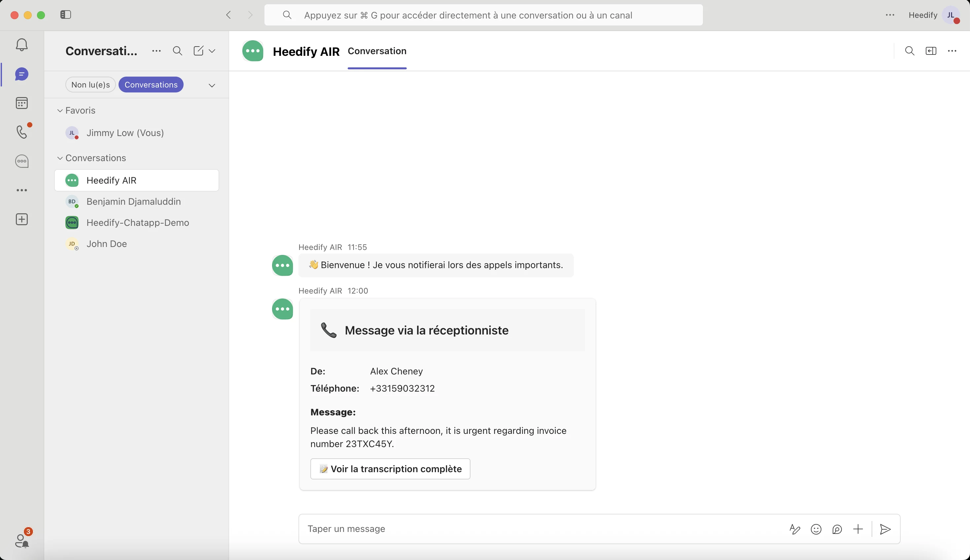The image size is (970, 560).
Task: Select the Conversation tab
Action: [x=377, y=51]
